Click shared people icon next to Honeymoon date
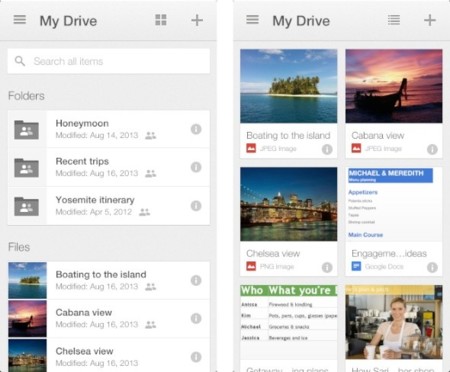Screen dimensions: 450x372 151,135
